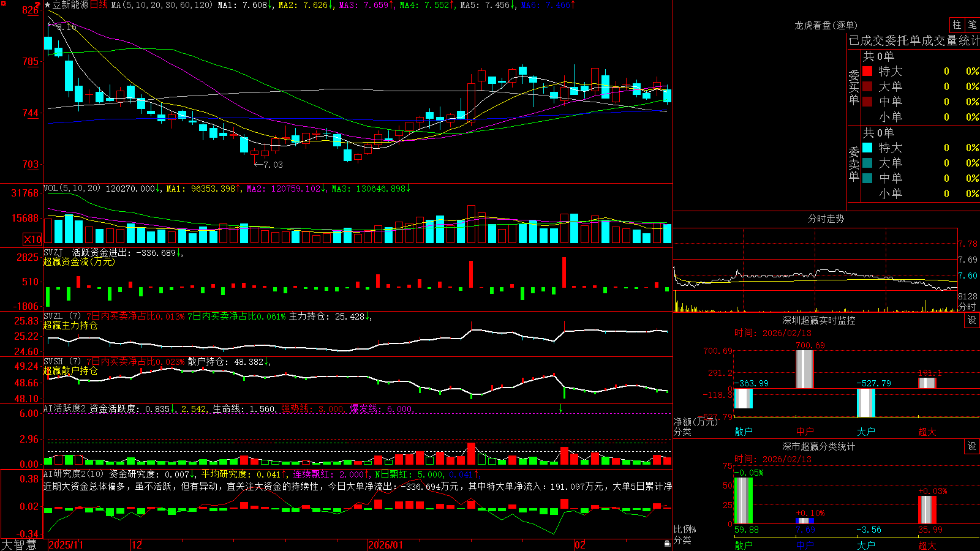The image size is (980, 551).
Task: Open MA(5,10,20,30,60,120) indicator parameters
Action: (x=162, y=5)
